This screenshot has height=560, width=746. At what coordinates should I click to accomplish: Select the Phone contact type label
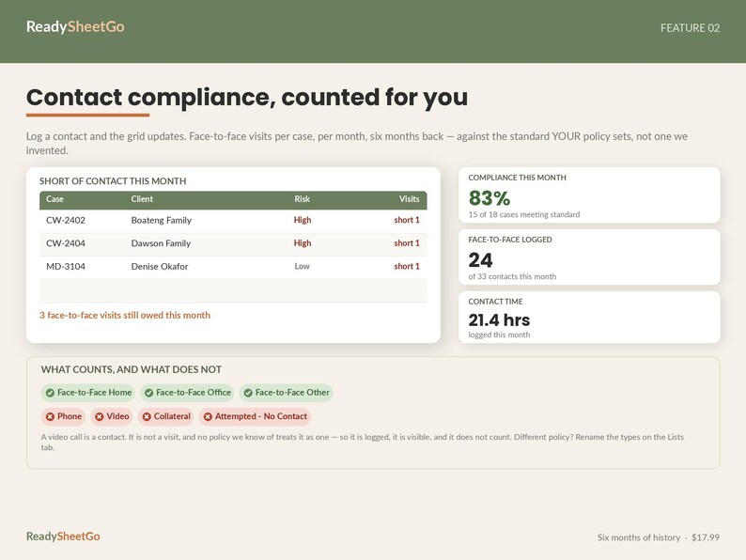coord(70,416)
